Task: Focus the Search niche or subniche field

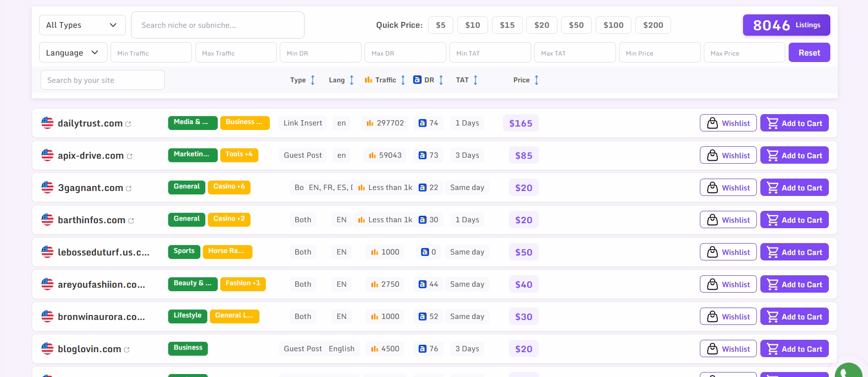Action: click(218, 25)
